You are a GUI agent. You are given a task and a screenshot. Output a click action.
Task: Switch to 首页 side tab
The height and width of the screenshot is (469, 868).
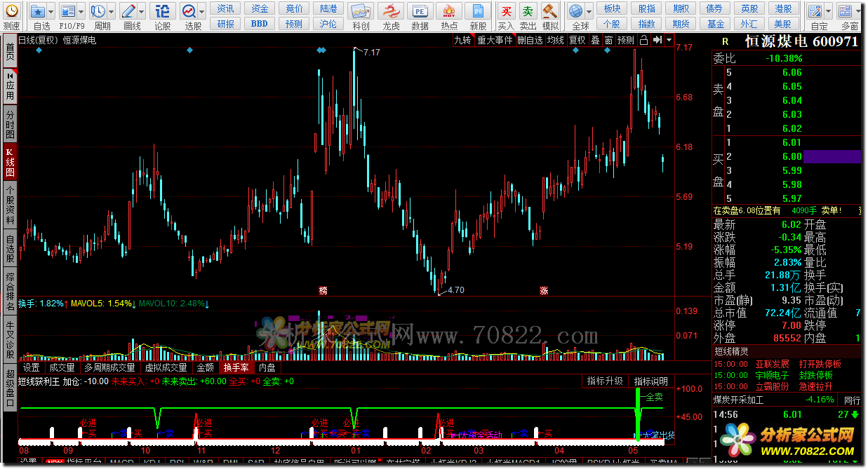point(10,51)
